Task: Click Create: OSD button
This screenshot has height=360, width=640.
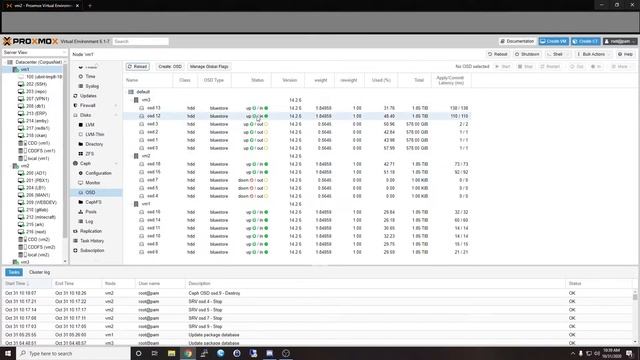Action: pos(170,67)
